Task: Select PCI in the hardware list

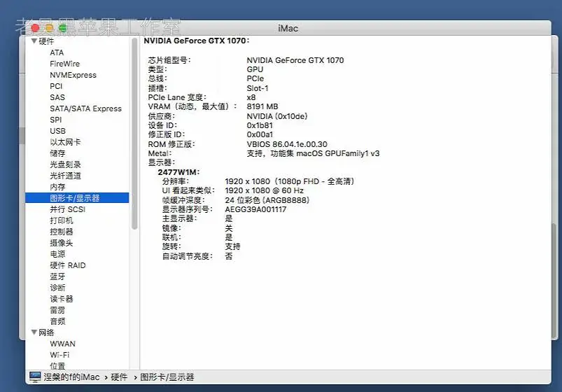Action: tap(56, 86)
